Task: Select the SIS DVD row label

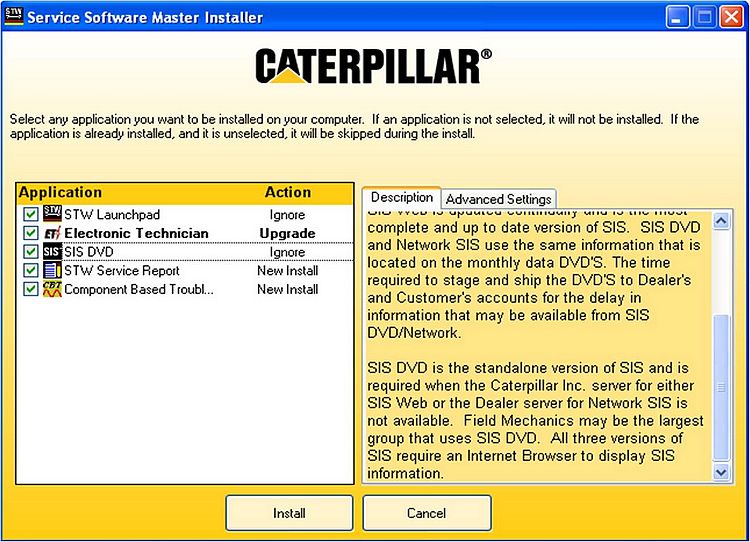Action: 89,252
